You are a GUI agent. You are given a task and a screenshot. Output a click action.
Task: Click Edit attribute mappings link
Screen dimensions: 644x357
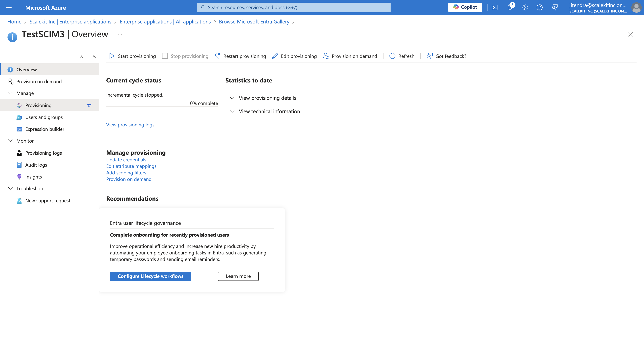click(x=131, y=166)
